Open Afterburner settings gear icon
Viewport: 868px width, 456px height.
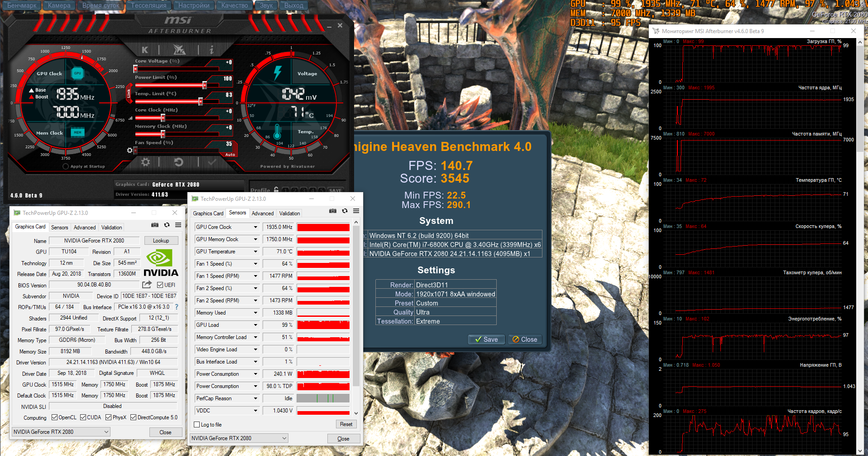(145, 162)
